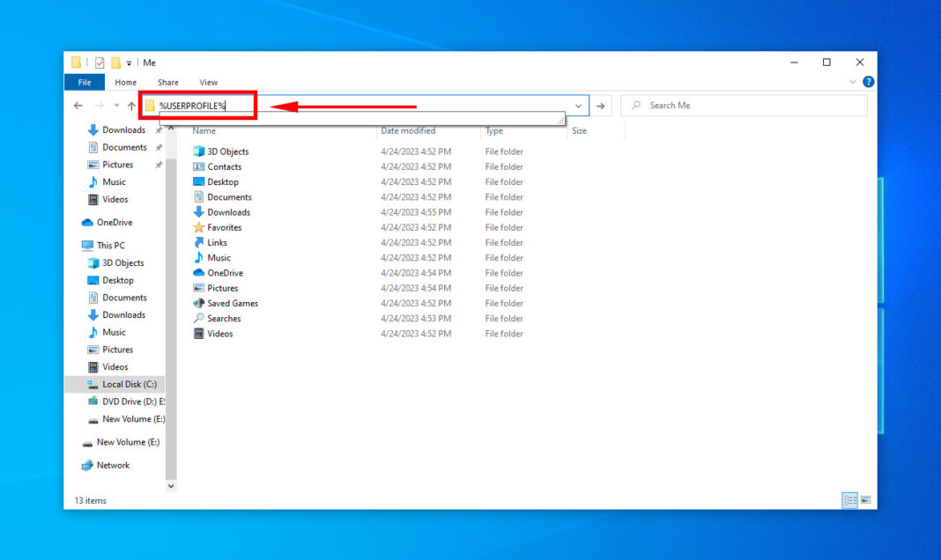941x560 pixels.
Task: Collapse the ribbon with the chevron
Action: (852, 81)
